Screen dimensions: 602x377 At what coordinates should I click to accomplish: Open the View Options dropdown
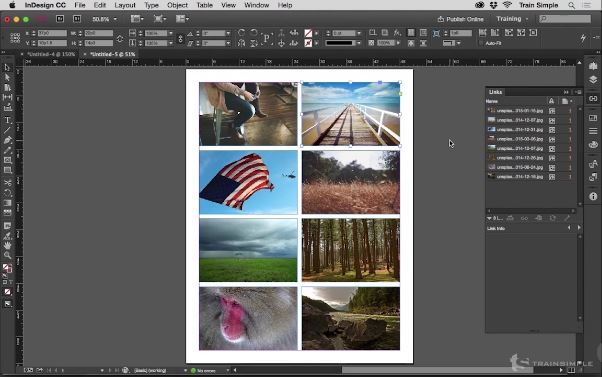pos(137,19)
